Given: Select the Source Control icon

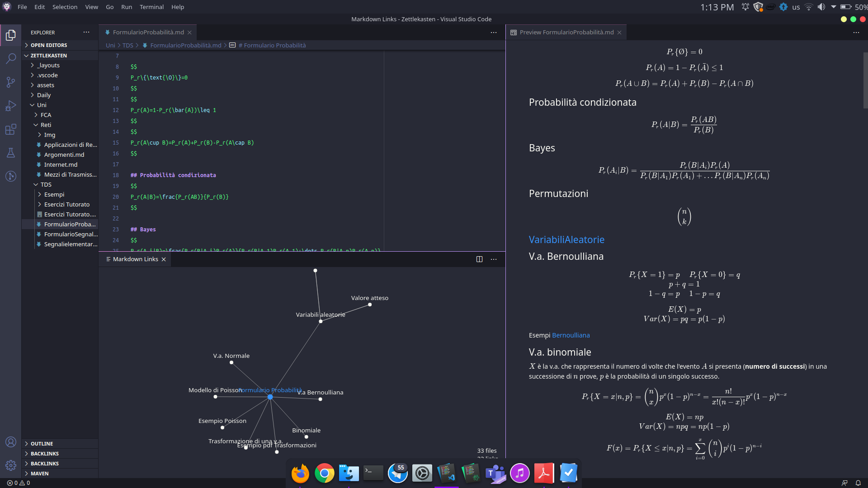Looking at the screenshot, I should coord(11,82).
